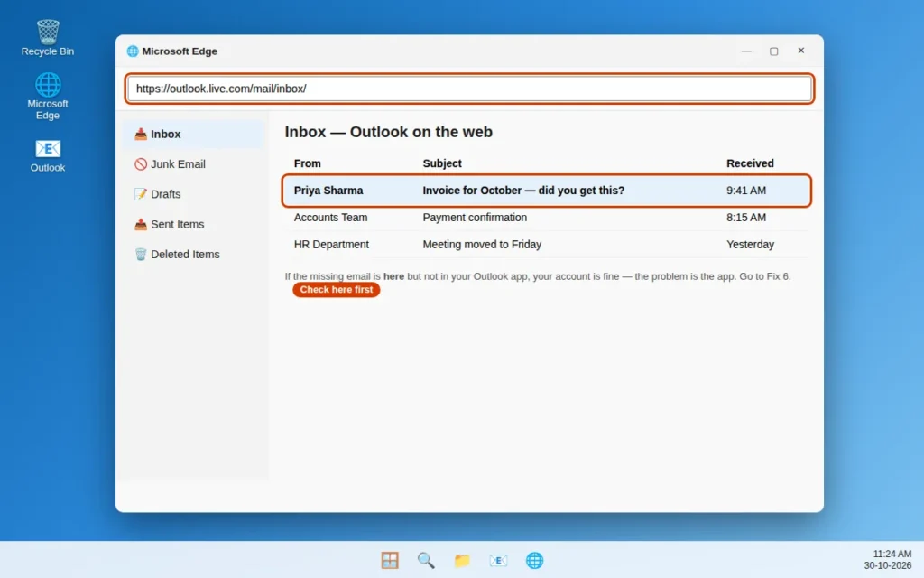The width and height of the screenshot is (924, 578).
Task: Open the Outlook desktop icon
Action: click(48, 155)
